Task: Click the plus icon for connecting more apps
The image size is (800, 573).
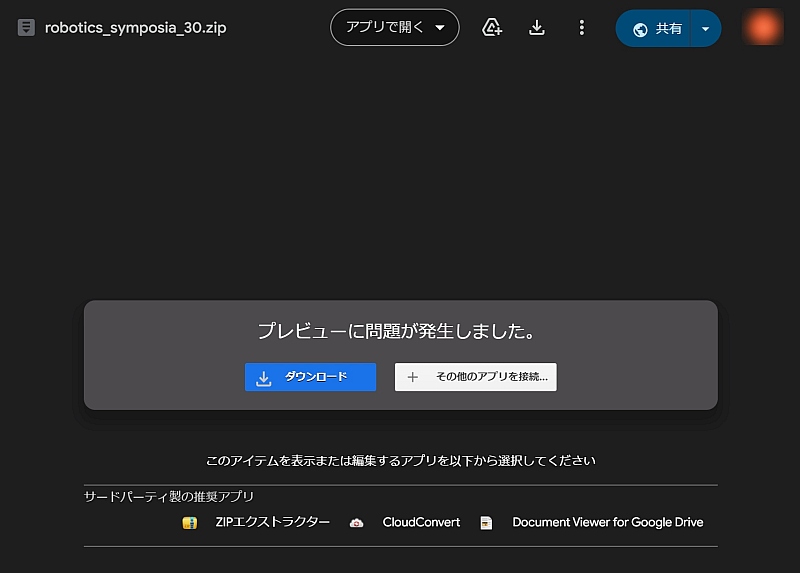Action: (x=412, y=377)
